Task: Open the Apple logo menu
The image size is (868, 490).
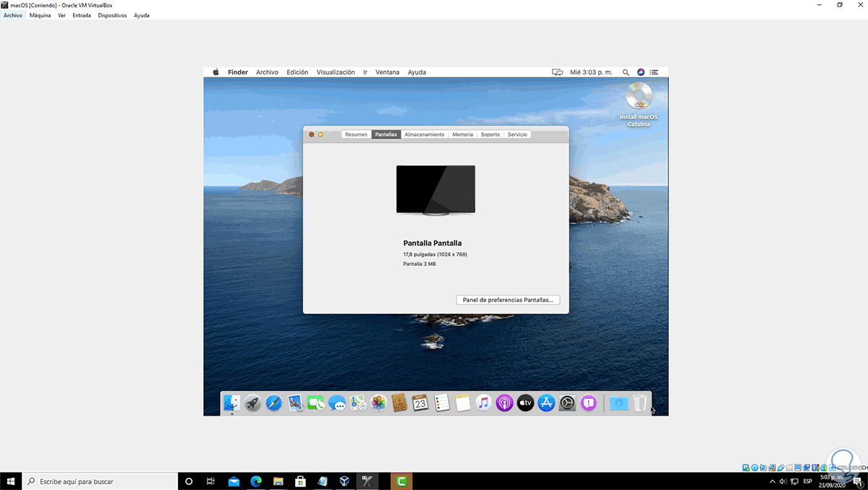Action: coord(216,72)
